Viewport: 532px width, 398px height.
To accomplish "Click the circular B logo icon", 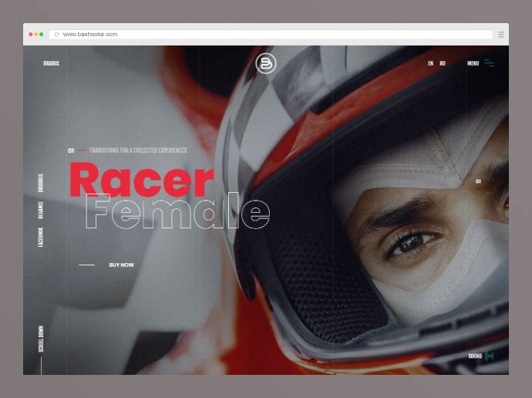I will 266,63.
